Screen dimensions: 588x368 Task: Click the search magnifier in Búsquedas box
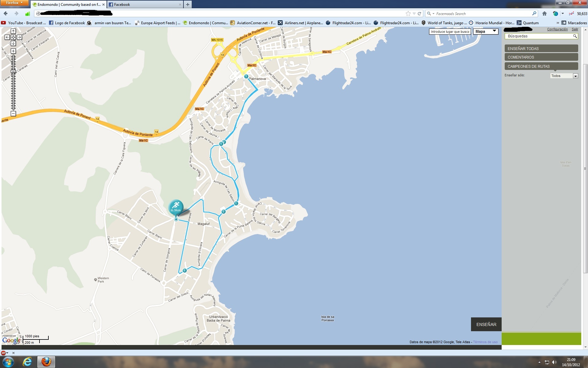click(x=575, y=36)
